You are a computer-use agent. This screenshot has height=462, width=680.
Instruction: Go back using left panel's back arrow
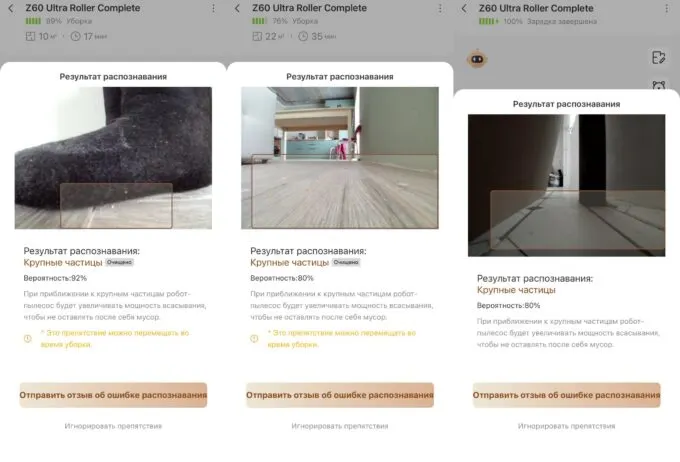(x=11, y=8)
